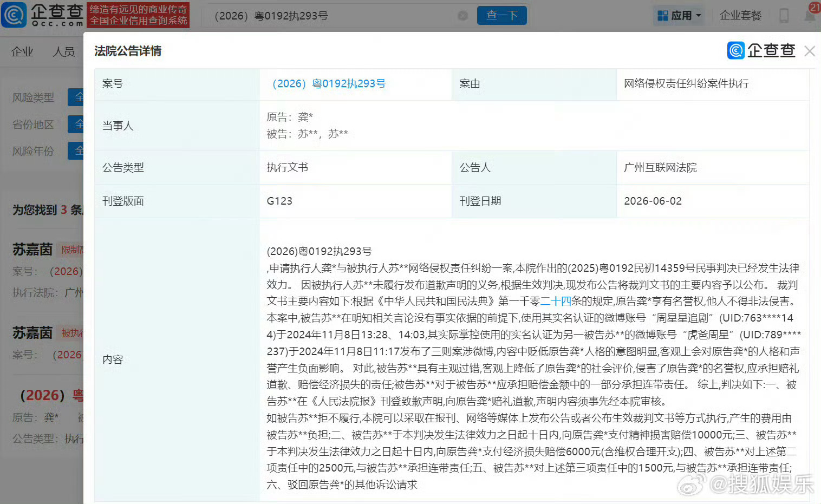Viewport: 821px width, 504px height.
Task: Click the 企查查 logo in the dialog
Action: point(761,50)
